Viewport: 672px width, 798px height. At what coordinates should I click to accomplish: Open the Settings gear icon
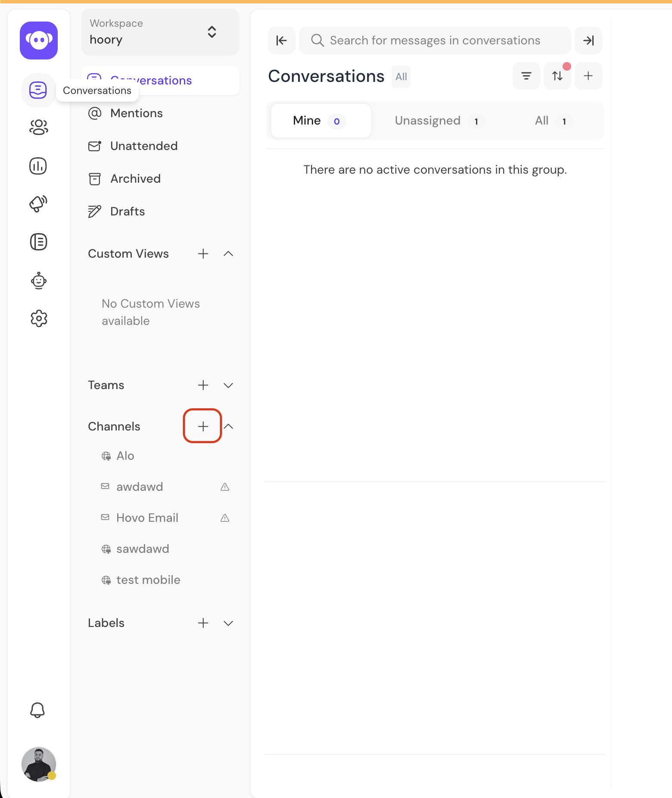click(39, 318)
